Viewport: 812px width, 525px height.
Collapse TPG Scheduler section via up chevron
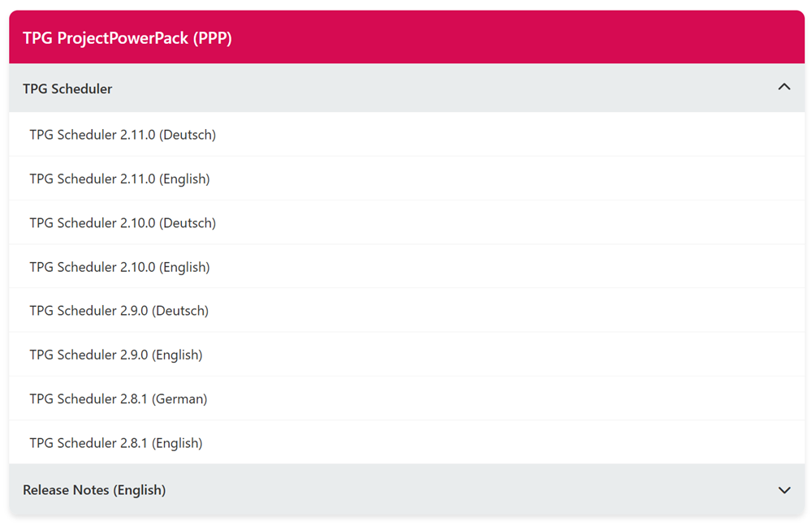point(784,87)
